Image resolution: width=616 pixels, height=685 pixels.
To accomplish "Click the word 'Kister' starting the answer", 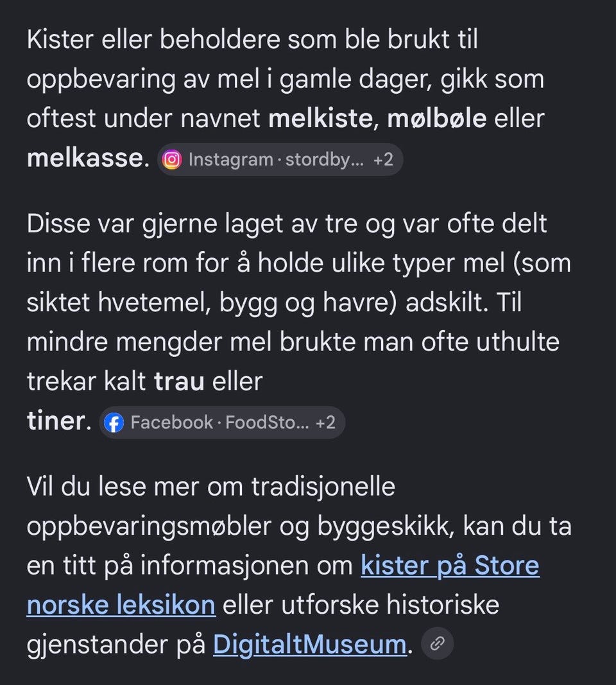I will coord(60,39).
